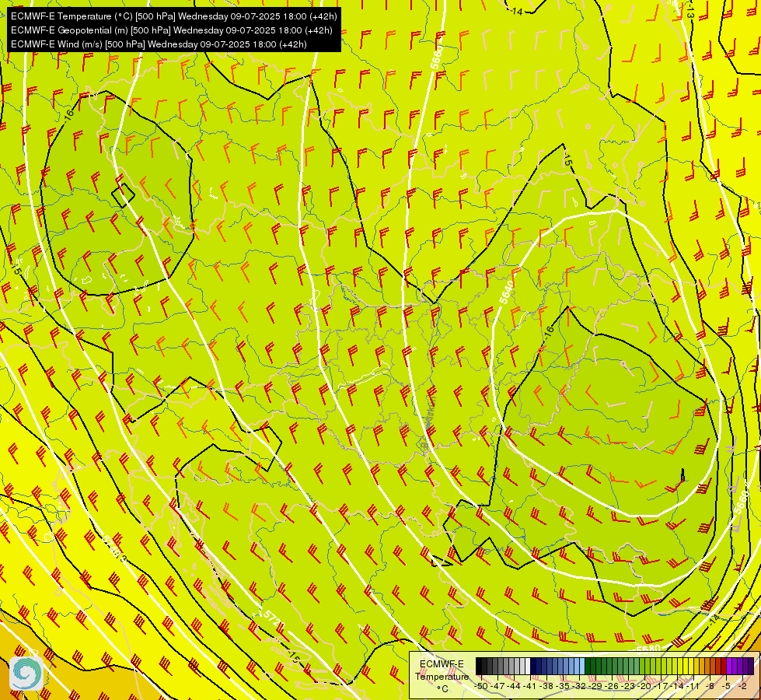Click the 5740 geopotential contour label
This screenshot has width=761, height=700.
(x=112, y=545)
